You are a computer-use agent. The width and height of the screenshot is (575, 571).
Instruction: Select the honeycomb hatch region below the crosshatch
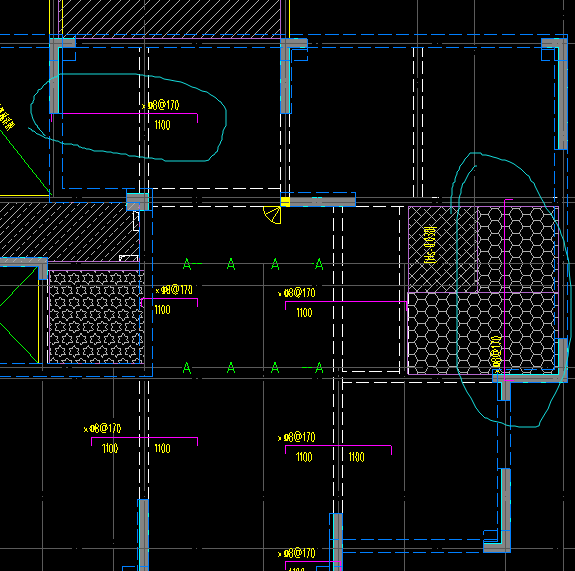(x=483, y=333)
